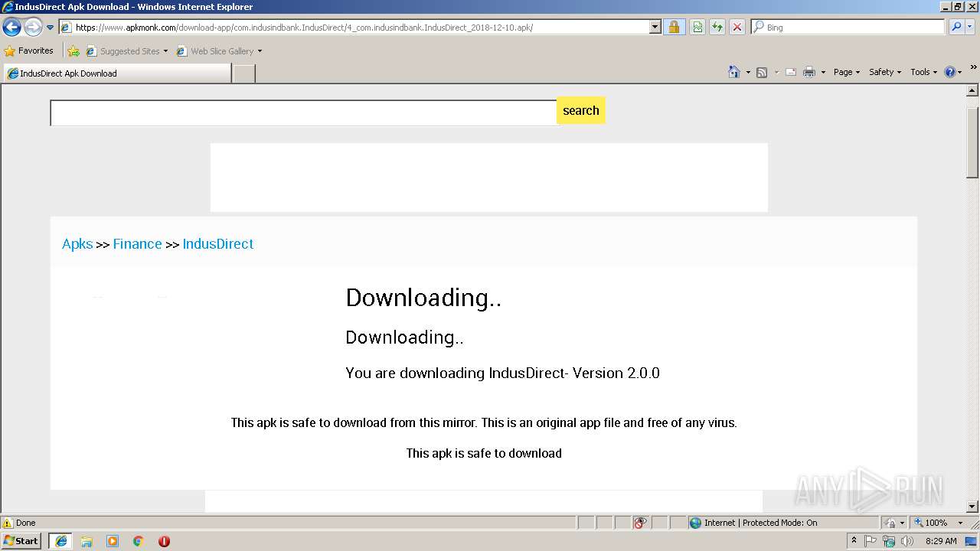Open Windows Explorer folder taskbar icon

[x=87, y=541]
